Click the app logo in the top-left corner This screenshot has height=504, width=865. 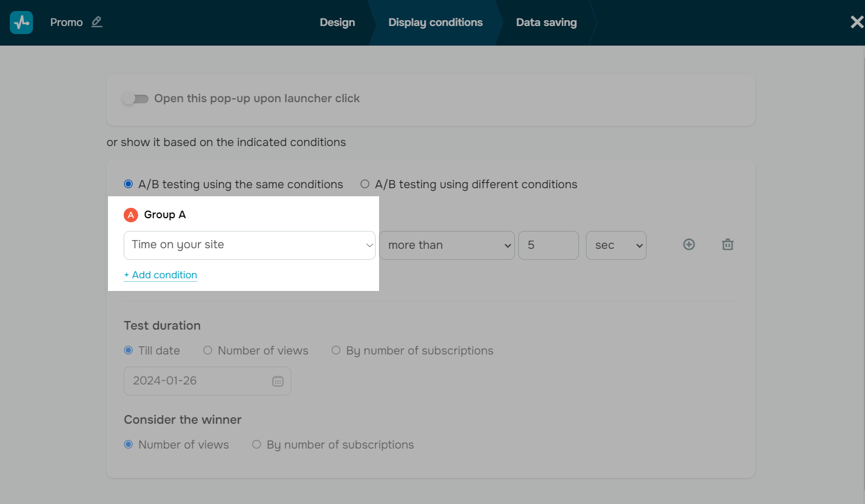(21, 23)
